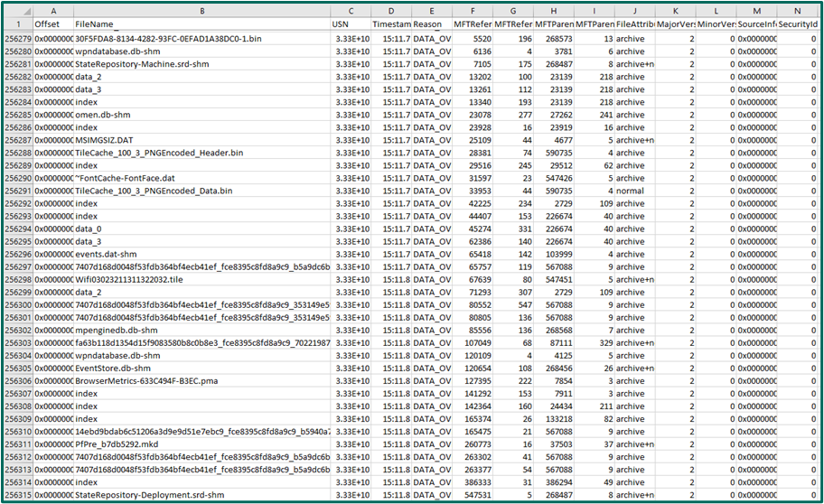Image resolution: width=824 pixels, height=504 pixels.
Task: Select column J header
Action: pos(635,11)
